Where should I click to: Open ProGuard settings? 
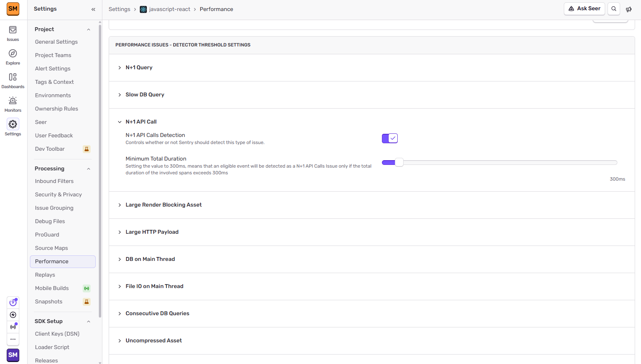[63, 235]
